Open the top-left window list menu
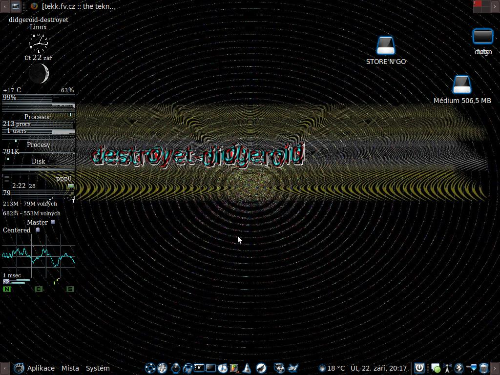The width and height of the screenshot is (500, 375). coord(16,6)
